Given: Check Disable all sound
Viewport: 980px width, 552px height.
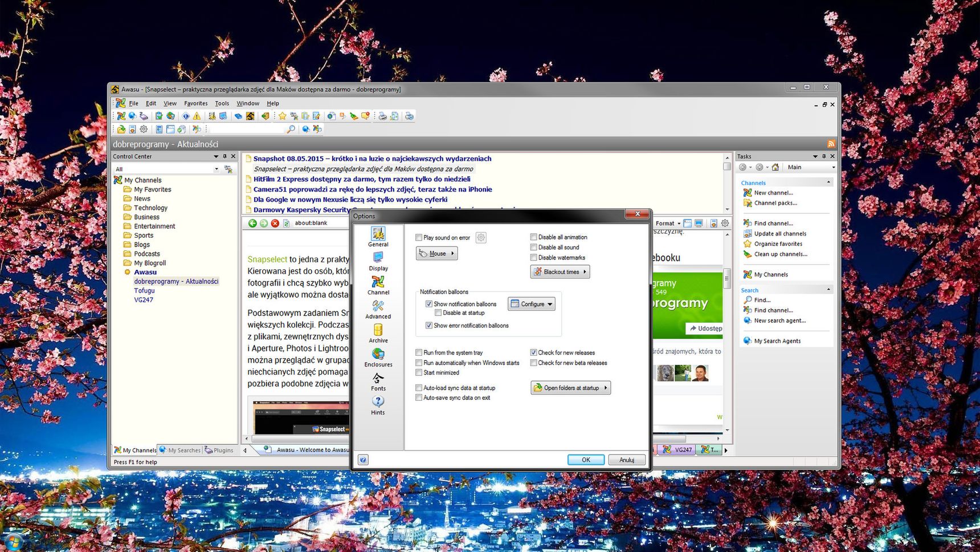Looking at the screenshot, I should [x=534, y=247].
